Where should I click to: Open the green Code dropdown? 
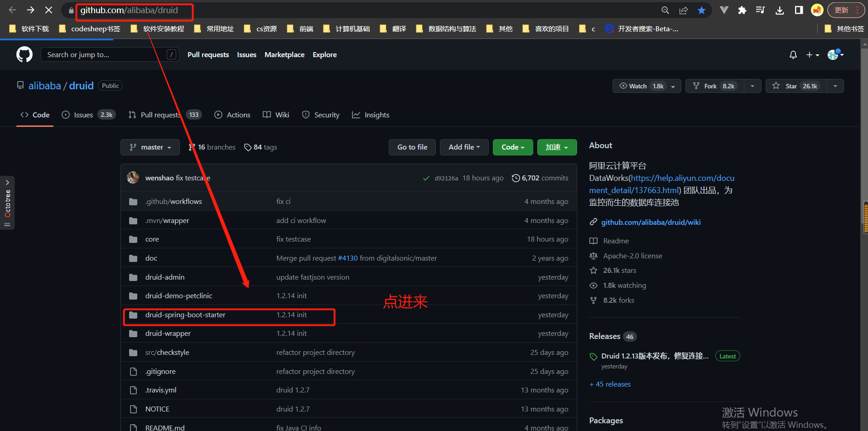click(513, 147)
